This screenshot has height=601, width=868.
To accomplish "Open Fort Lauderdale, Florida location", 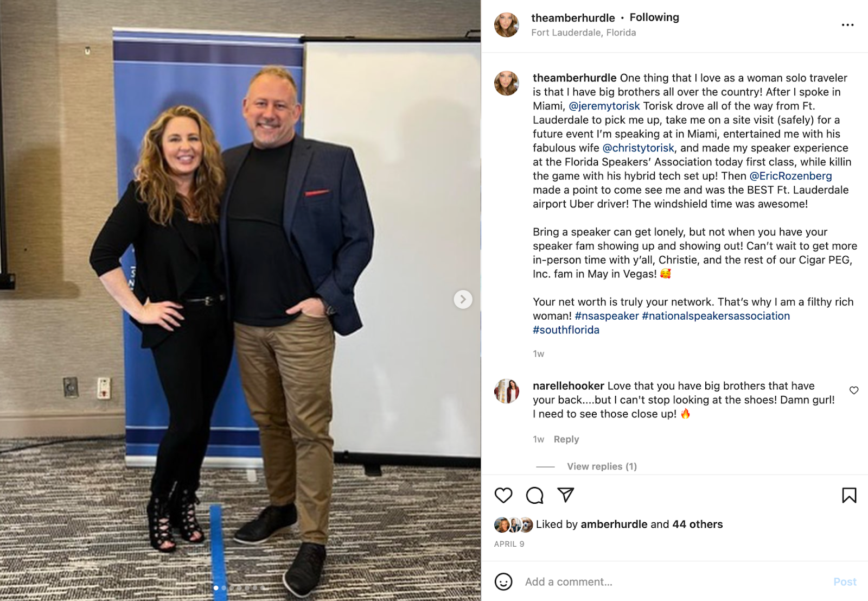I will pos(583,33).
